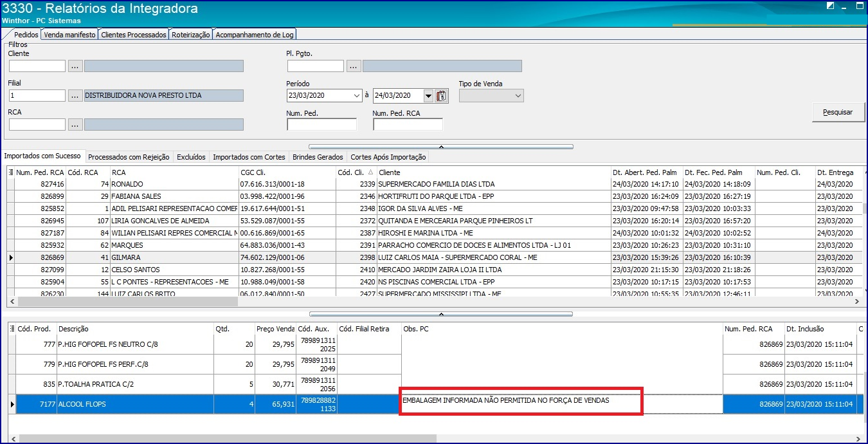Click lower grid column chooser icon beside Cód. Prod.
The width and height of the screenshot is (868, 444).
click(x=12, y=329)
